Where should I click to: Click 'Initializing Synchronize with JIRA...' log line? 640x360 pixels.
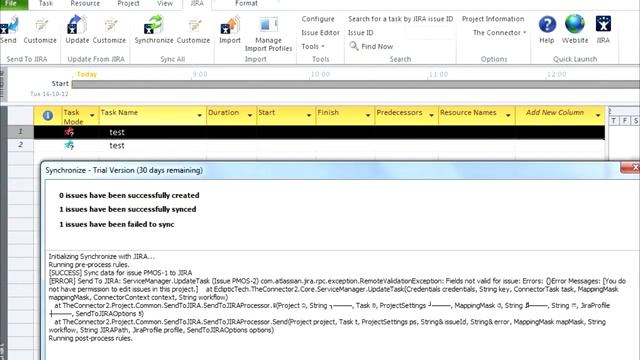[102, 256]
